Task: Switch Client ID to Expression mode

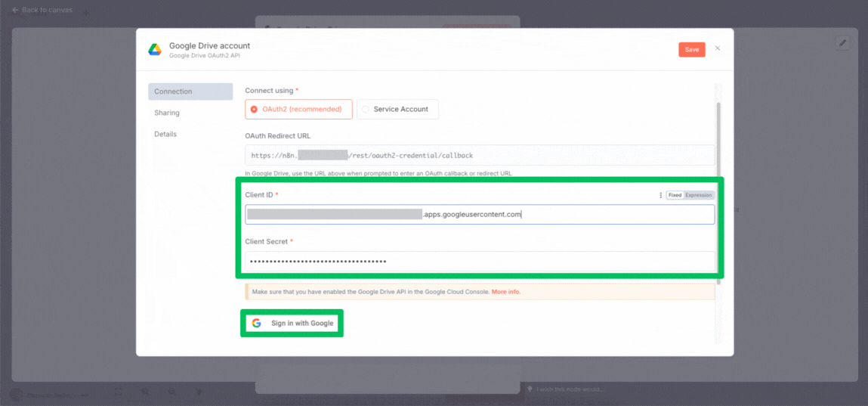Action: [699, 195]
